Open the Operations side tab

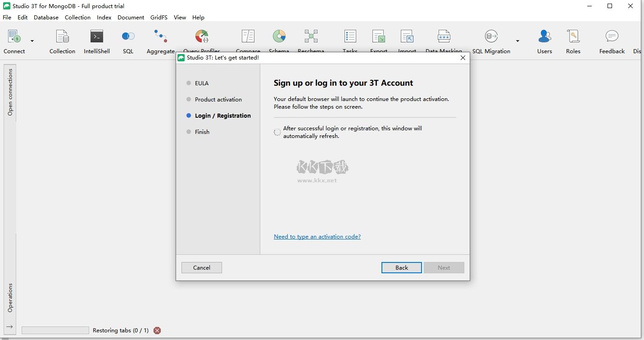tap(10, 298)
